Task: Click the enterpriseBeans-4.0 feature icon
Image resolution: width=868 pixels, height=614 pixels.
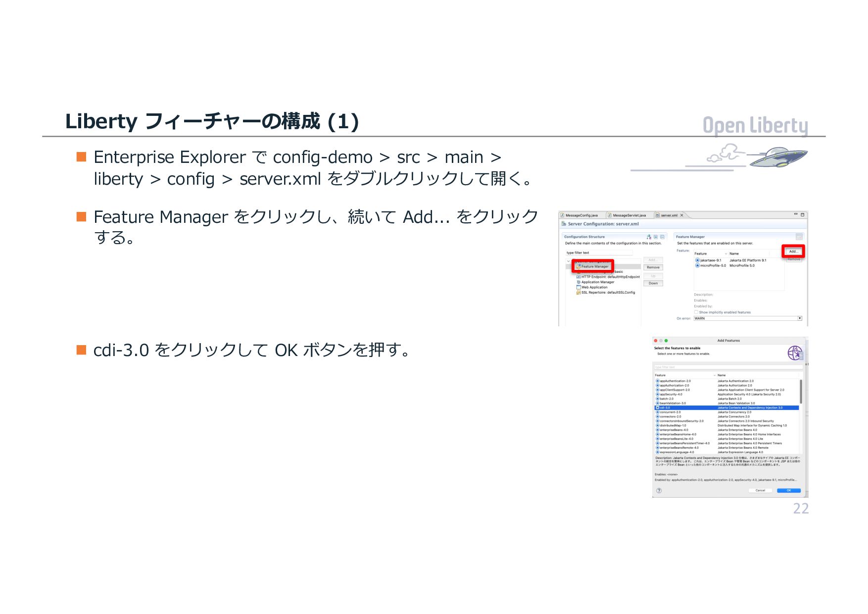Action: [658, 430]
